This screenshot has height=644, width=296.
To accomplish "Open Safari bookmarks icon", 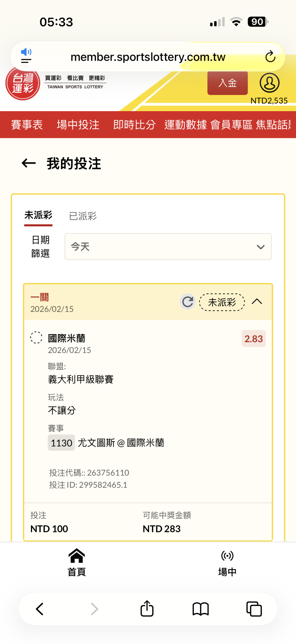I will pyautogui.click(x=201, y=609).
